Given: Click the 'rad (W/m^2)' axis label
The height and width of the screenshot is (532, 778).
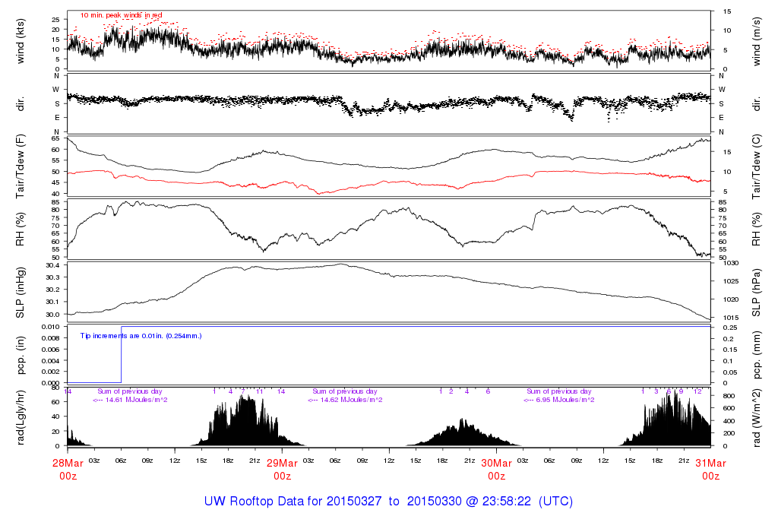Looking at the screenshot, I should 757,417.
